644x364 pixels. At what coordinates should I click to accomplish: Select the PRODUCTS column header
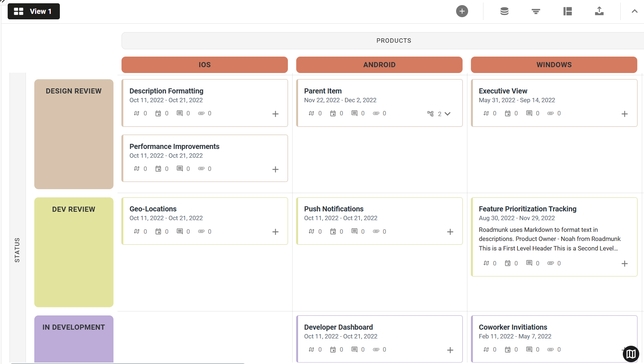pos(394,41)
